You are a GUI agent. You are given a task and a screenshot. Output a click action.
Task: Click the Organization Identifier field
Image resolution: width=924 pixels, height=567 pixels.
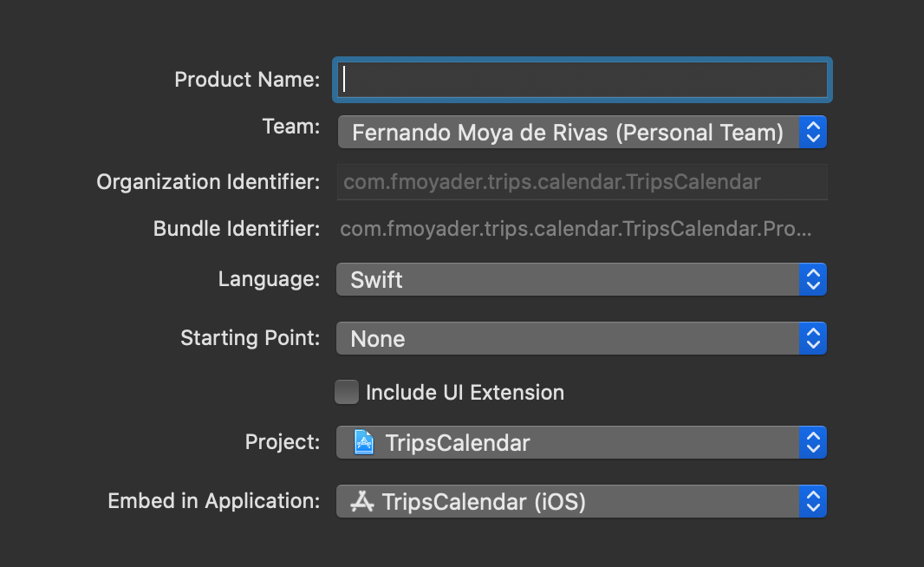(582, 182)
